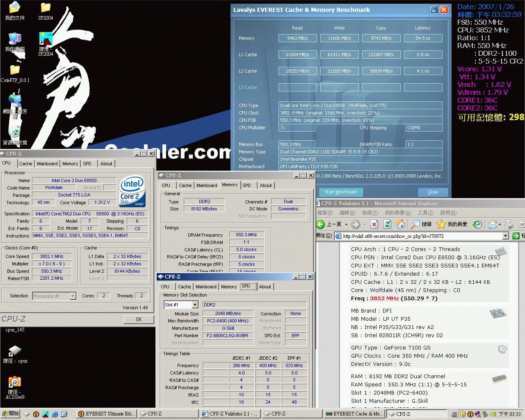Click Internet Explorer icon in quick launch
The width and height of the screenshot is (525, 420).
pos(55,414)
